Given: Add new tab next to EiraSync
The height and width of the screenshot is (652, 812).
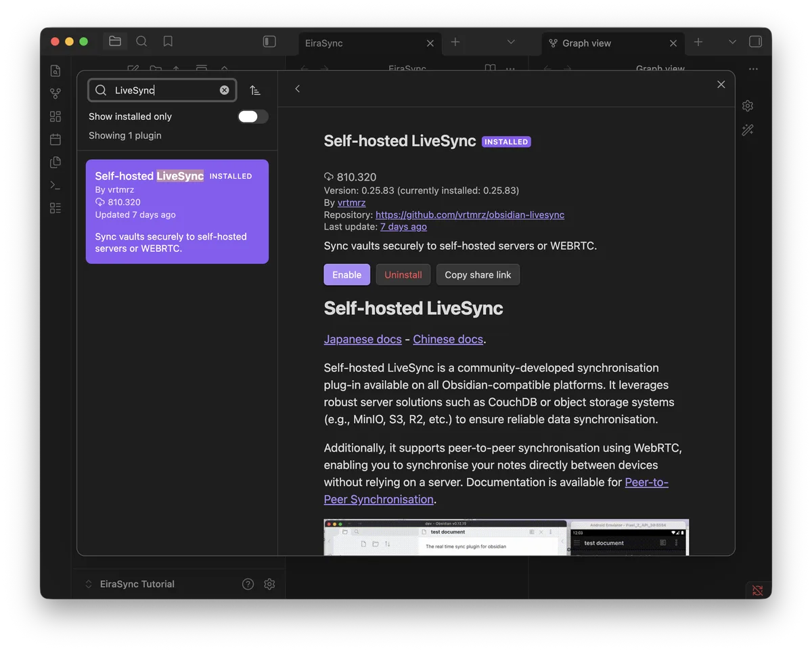Looking at the screenshot, I should 455,42.
